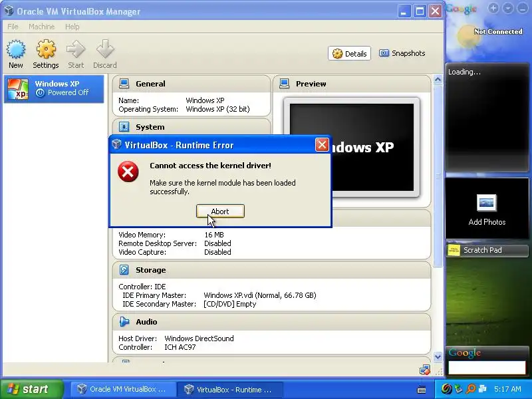Click the Windows DirectSound host driver value
Image resolution: width=532 pixels, height=399 pixels.
coord(199,338)
